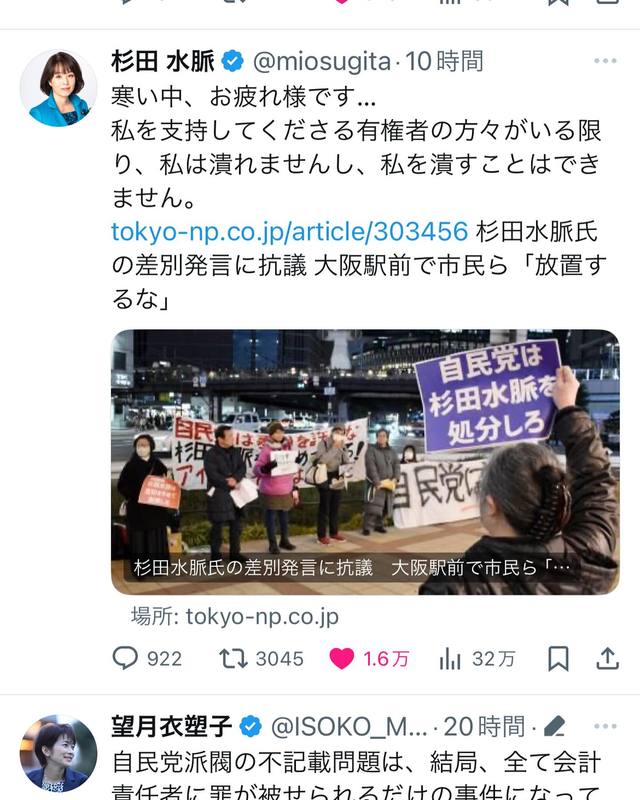Click the edited pencil icon on 望月衣塑子 tweet

point(554,726)
